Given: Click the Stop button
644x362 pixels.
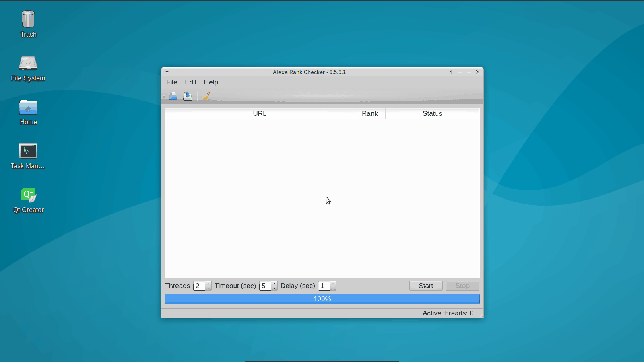Looking at the screenshot, I should (x=462, y=286).
